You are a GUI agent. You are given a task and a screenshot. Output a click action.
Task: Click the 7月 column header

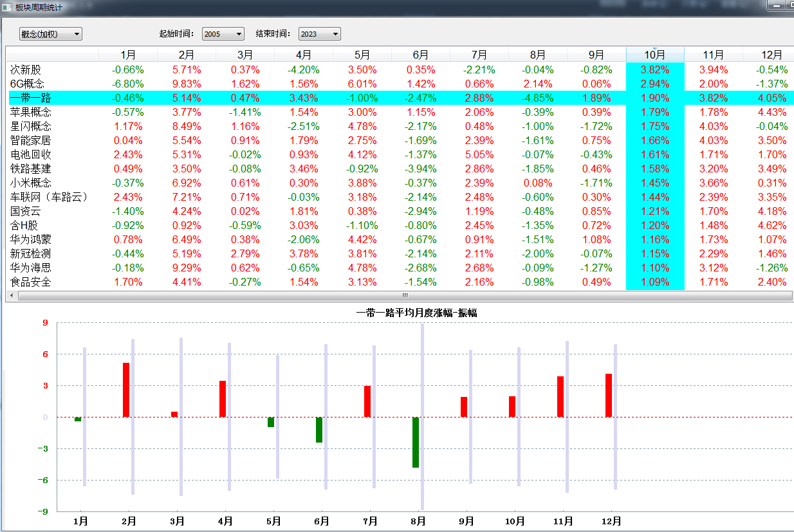coord(479,55)
